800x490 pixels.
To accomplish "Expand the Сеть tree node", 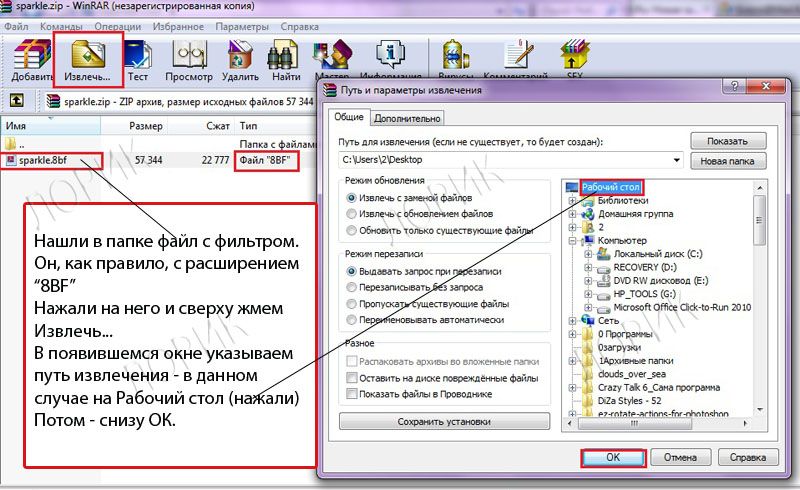I will [x=572, y=321].
